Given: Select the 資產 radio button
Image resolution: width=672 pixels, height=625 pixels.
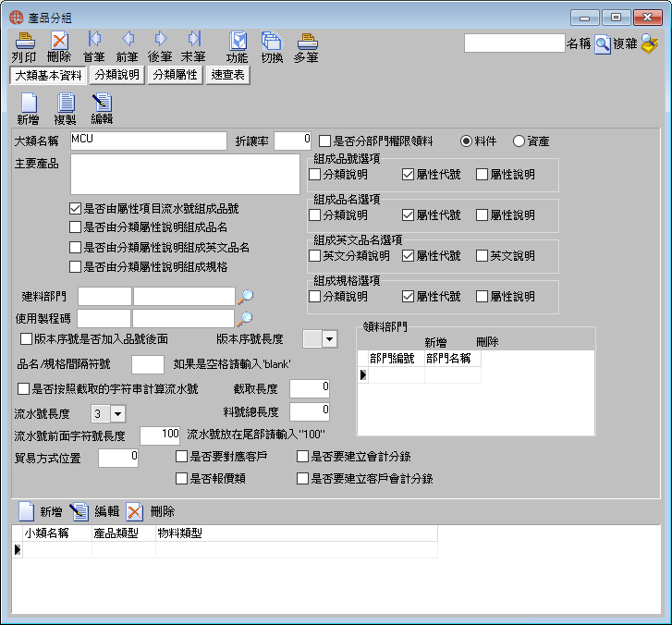Looking at the screenshot, I should coord(519,141).
